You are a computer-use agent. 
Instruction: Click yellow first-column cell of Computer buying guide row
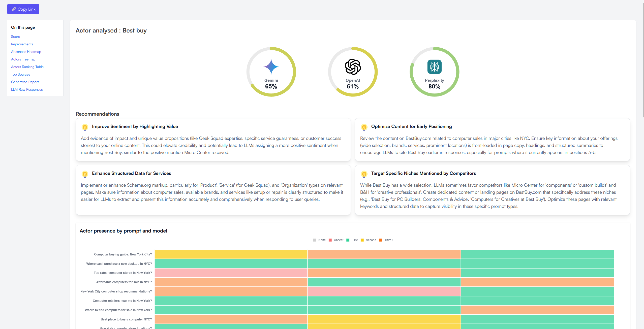coord(231,254)
